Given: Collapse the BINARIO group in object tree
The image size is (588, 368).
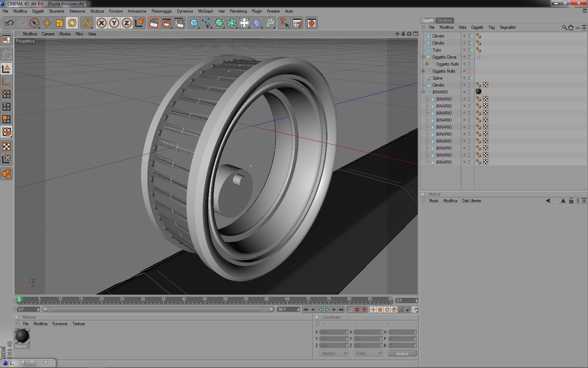Looking at the screenshot, I should point(423,92).
